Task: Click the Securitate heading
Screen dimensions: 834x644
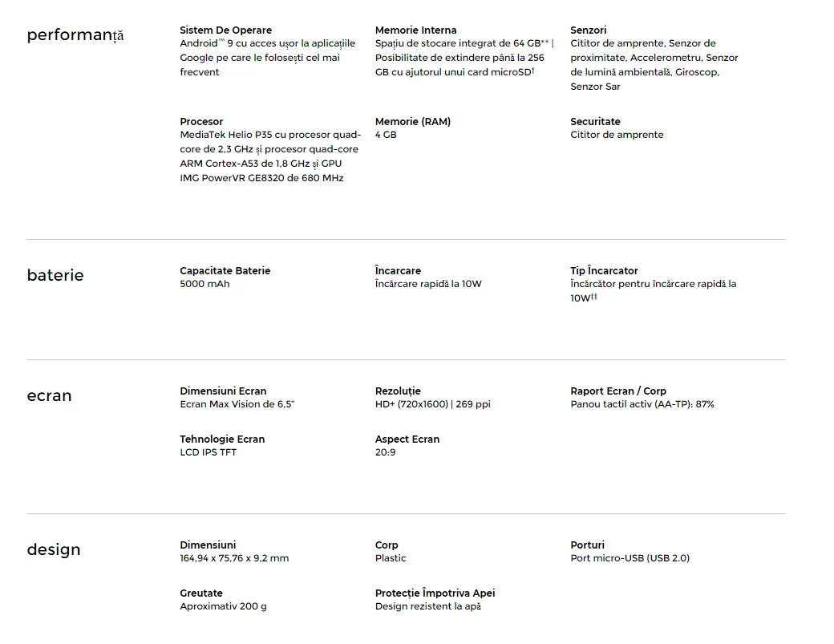Action: coord(595,122)
